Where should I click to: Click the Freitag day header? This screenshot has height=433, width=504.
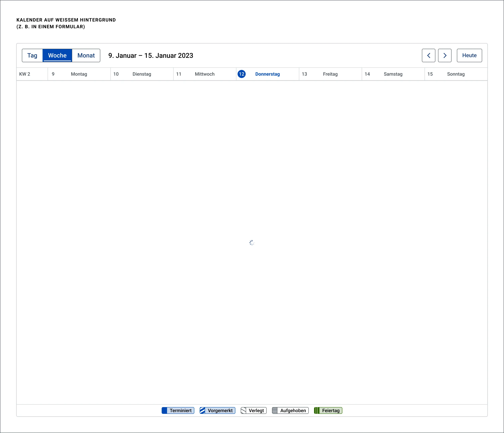[330, 74]
